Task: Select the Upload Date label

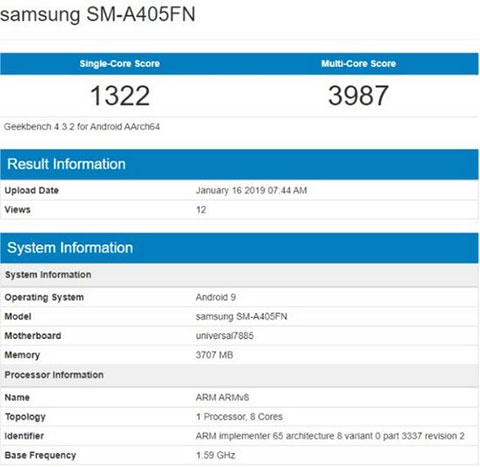Action: [32, 190]
